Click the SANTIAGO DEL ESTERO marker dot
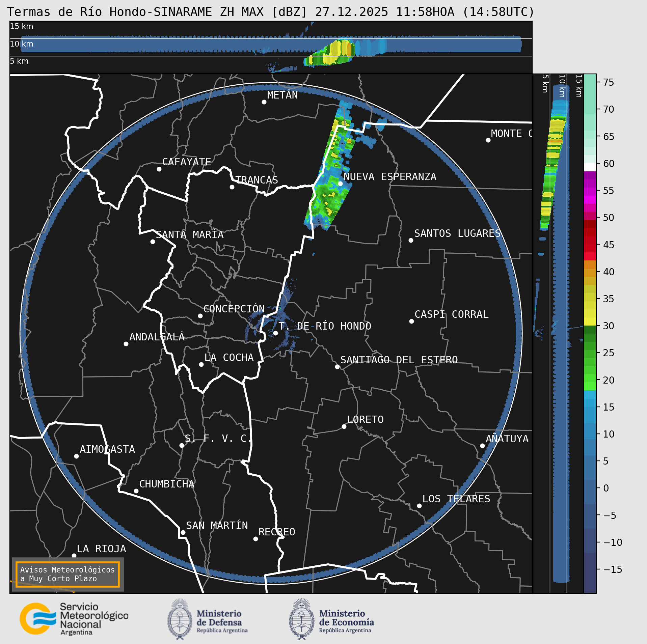 (337, 367)
